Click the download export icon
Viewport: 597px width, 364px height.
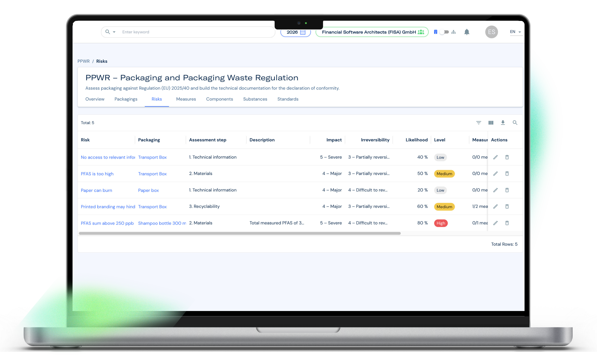[x=503, y=123]
